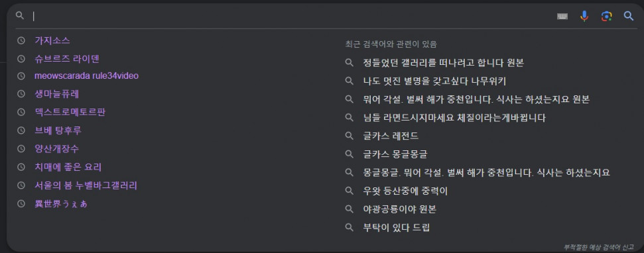Open 부적절한 예상 검색어 신고 link
644x253 pixels.
(598, 247)
